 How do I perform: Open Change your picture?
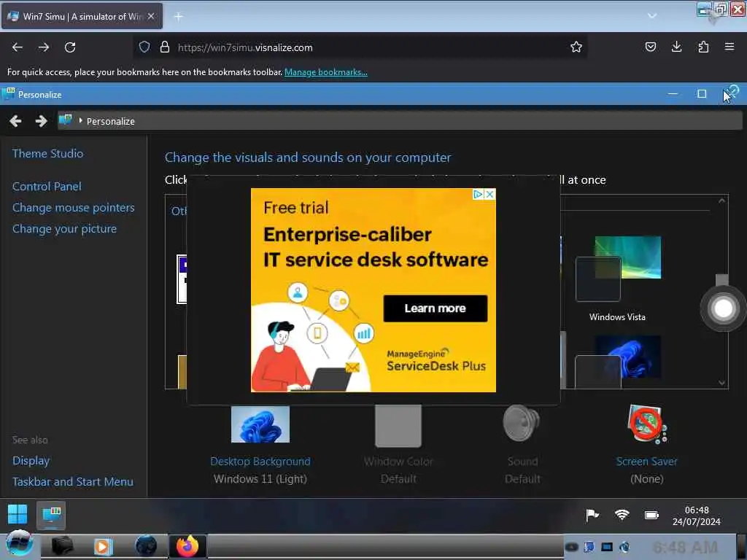click(64, 229)
